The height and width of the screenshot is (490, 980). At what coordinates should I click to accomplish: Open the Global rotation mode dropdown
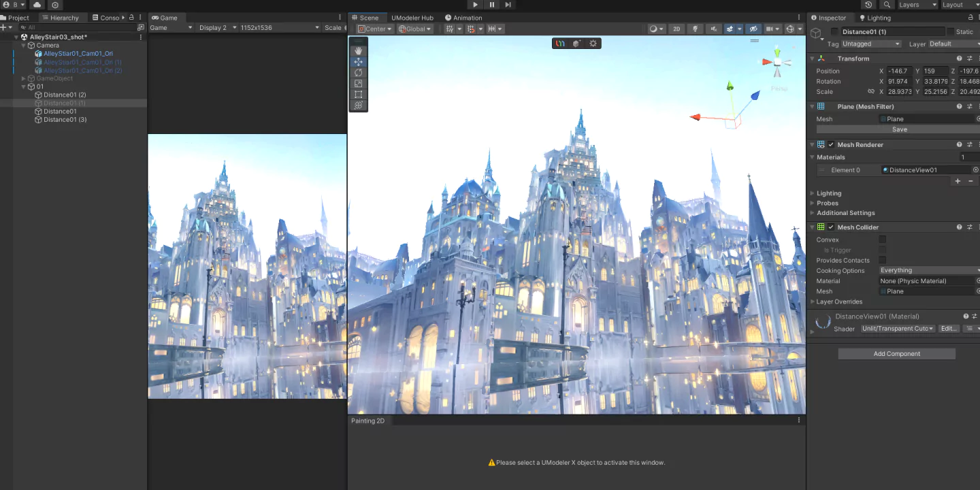(x=415, y=29)
